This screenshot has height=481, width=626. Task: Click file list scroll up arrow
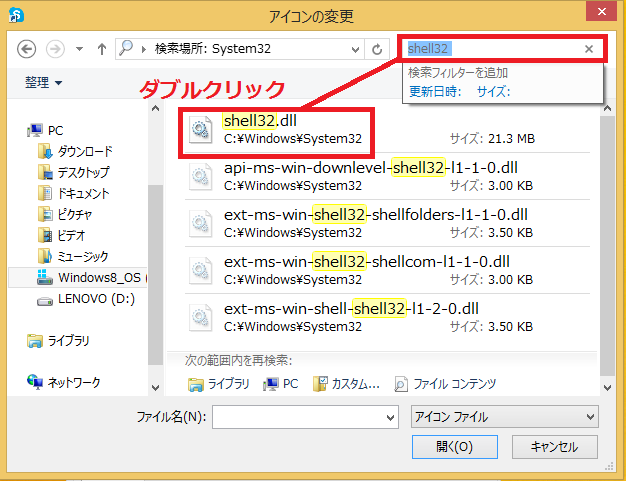click(608, 108)
